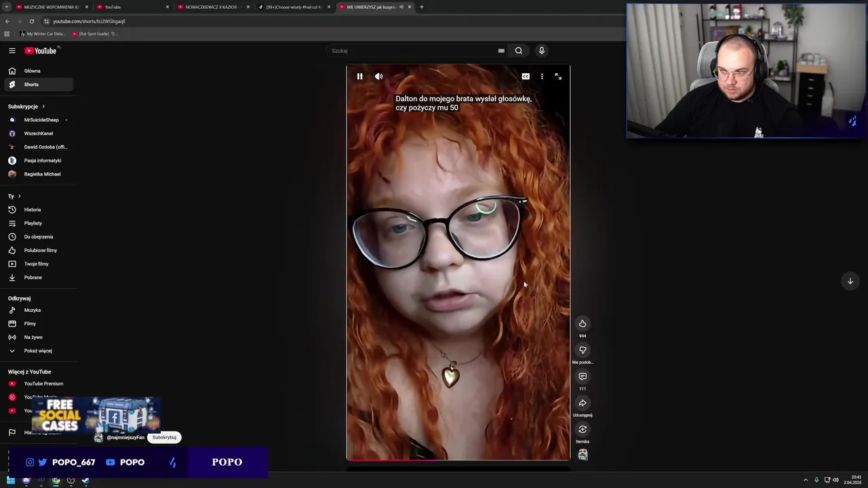Click the address bar URL
This screenshot has height=488, width=868.
click(x=89, y=21)
